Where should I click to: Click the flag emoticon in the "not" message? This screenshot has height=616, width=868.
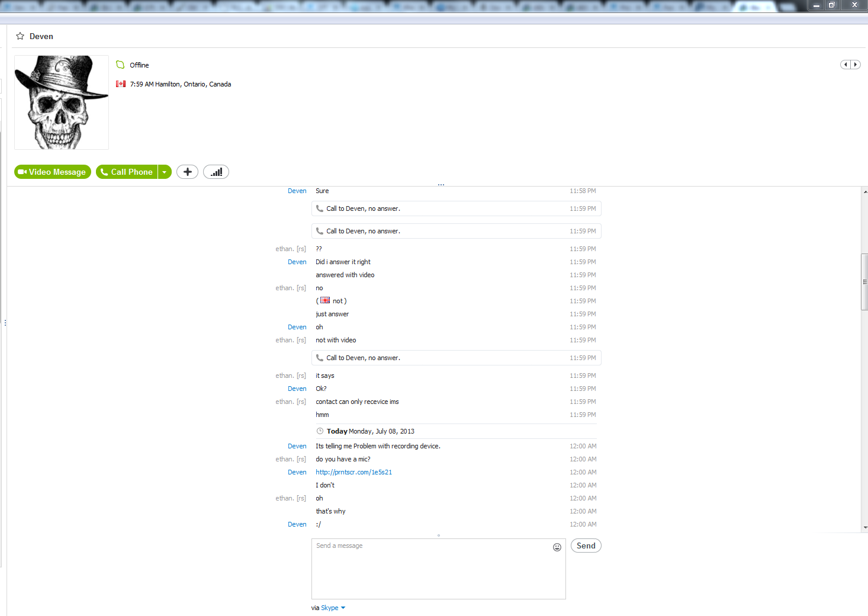click(325, 300)
